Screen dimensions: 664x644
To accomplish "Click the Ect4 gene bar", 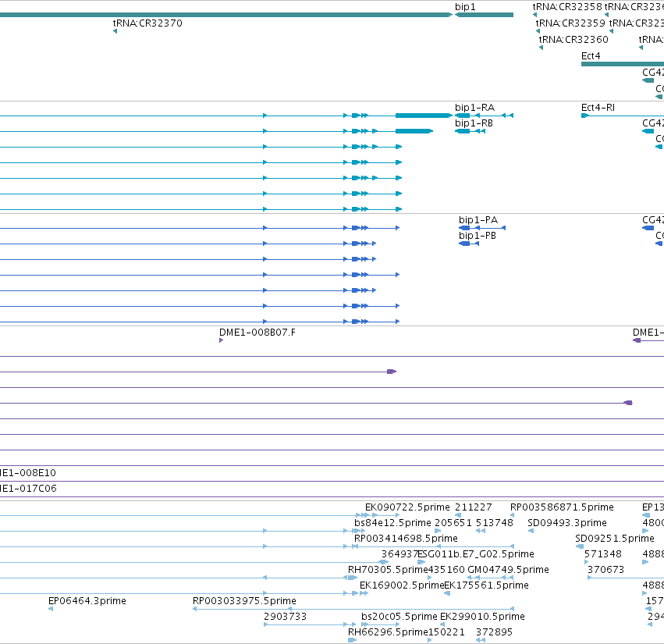I will tap(623, 64).
